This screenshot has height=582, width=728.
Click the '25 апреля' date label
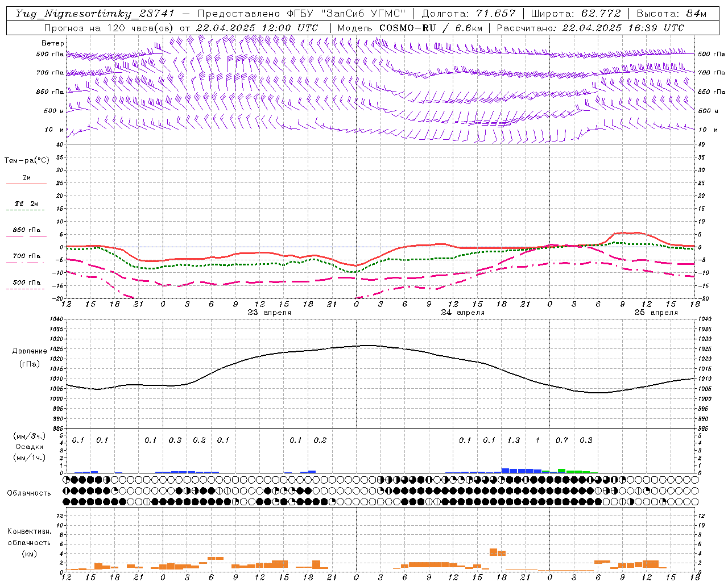click(656, 313)
